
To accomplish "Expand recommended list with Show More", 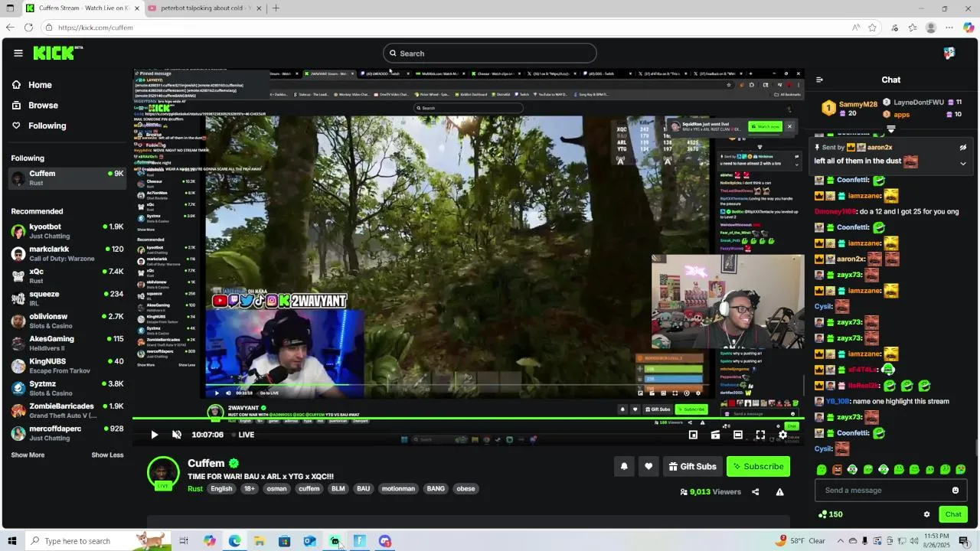I will pos(28,455).
